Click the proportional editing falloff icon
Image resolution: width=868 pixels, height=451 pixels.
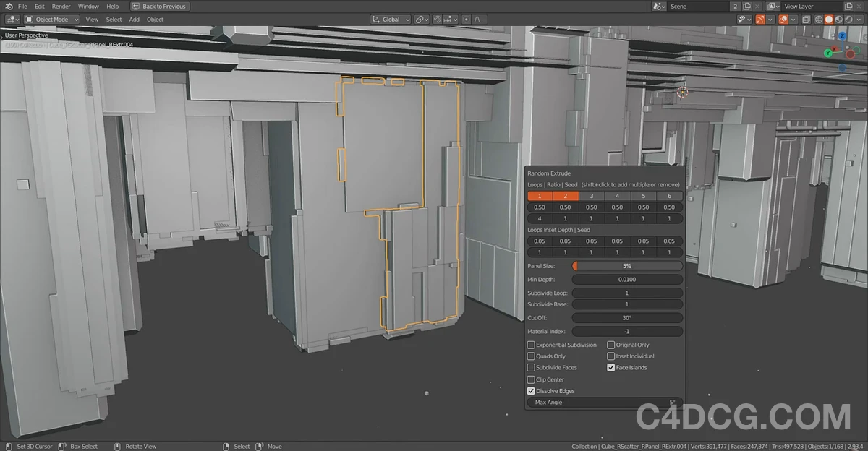(x=477, y=20)
